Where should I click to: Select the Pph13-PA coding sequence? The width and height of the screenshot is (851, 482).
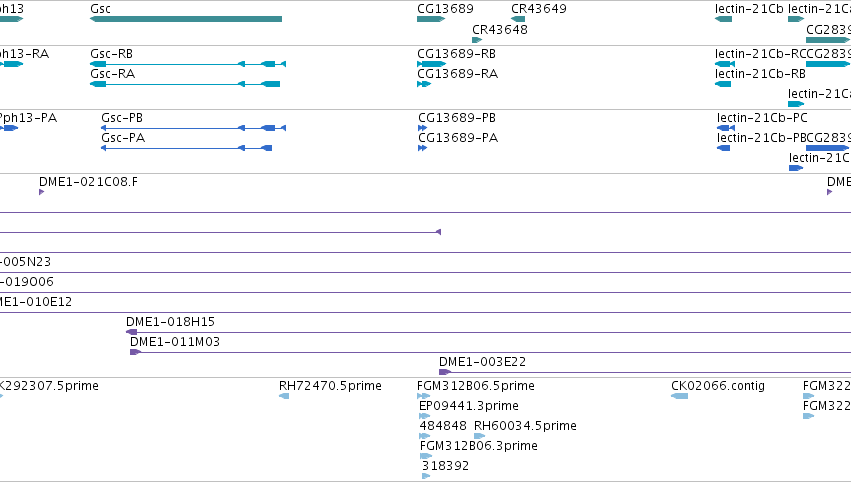(9, 128)
